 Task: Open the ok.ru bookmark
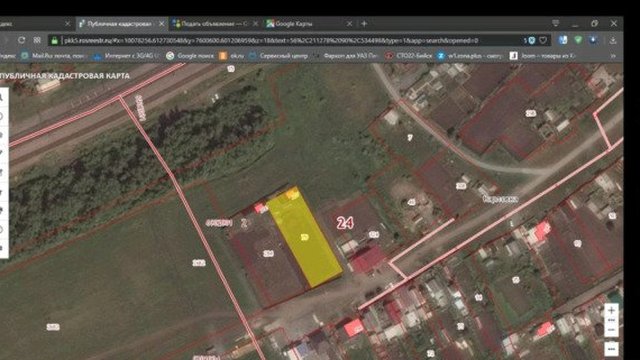(x=232, y=56)
